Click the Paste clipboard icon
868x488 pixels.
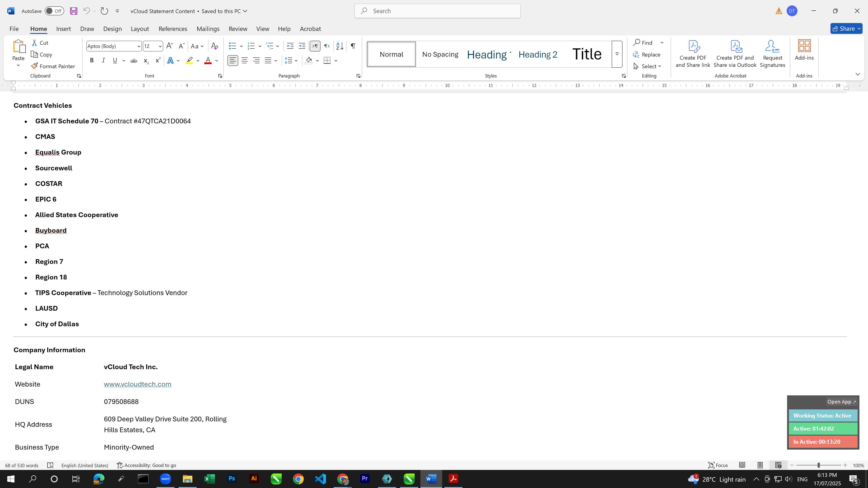(19, 47)
